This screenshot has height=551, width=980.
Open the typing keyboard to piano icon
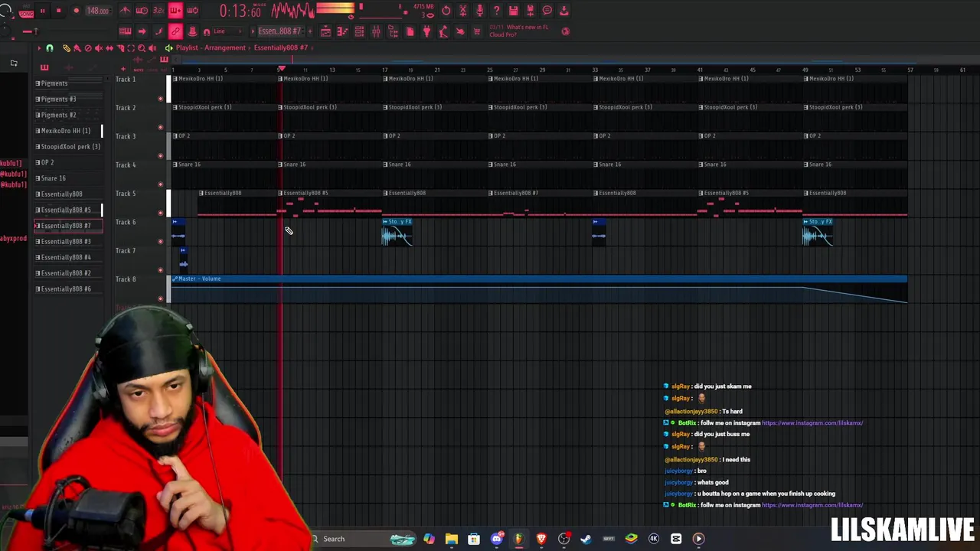coord(125,31)
